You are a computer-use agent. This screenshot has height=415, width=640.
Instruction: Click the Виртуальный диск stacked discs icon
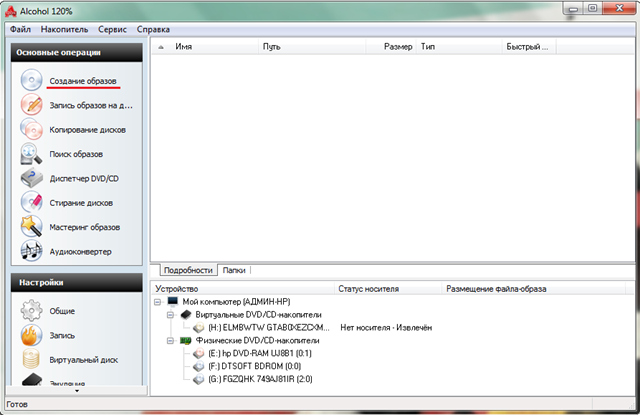(31, 360)
